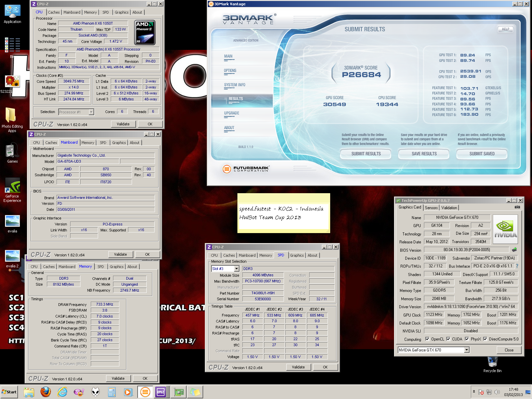Click the NVIDIA logo in GPU-Z

(x=505, y=229)
